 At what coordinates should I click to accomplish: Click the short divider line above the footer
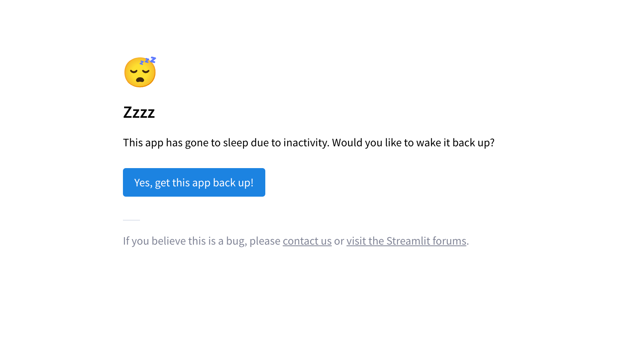(131, 220)
